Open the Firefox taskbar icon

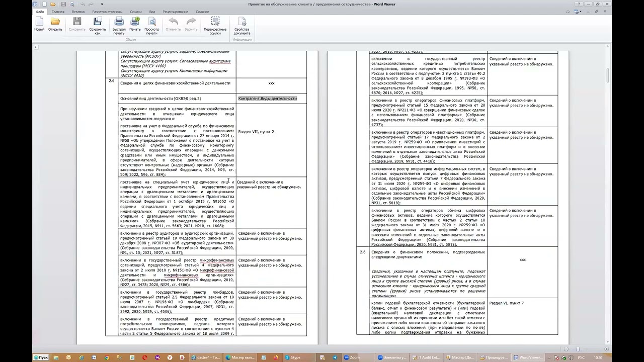(x=276, y=357)
